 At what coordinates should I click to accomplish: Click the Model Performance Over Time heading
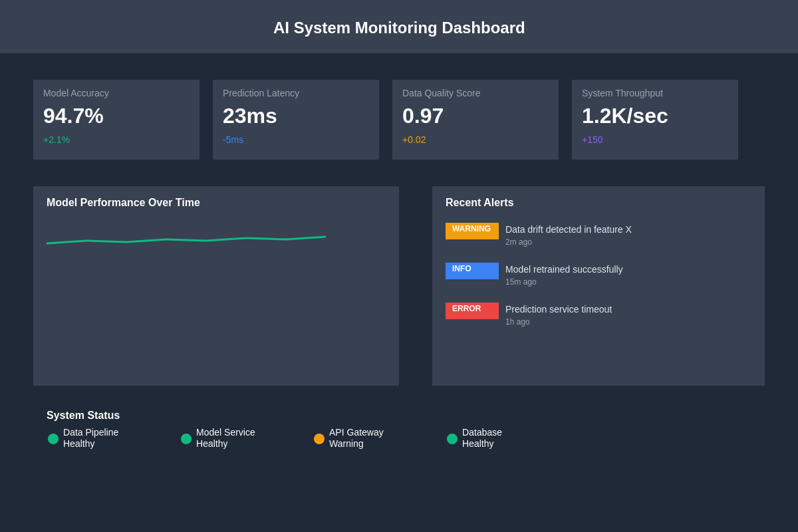pos(123,203)
